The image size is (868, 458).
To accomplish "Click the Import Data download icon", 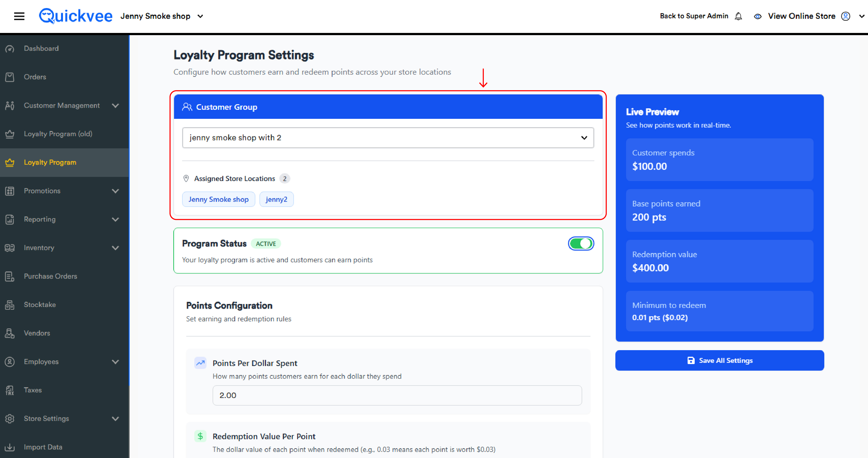I will (10, 447).
